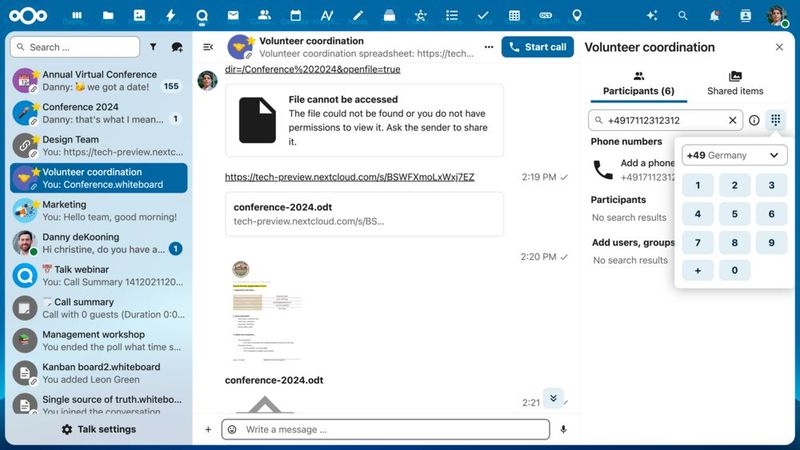Open conversation three-dot actions menu

(489, 47)
